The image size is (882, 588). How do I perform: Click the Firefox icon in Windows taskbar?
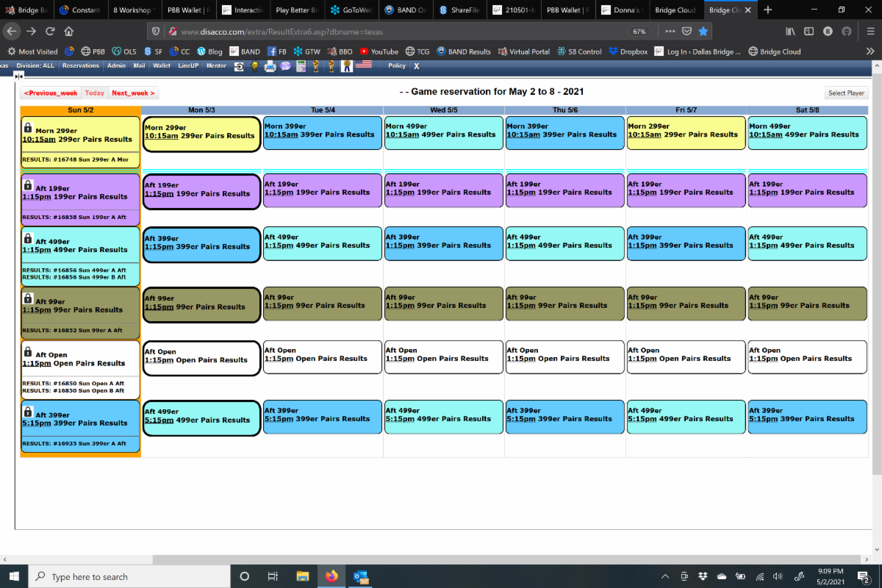tap(330, 576)
